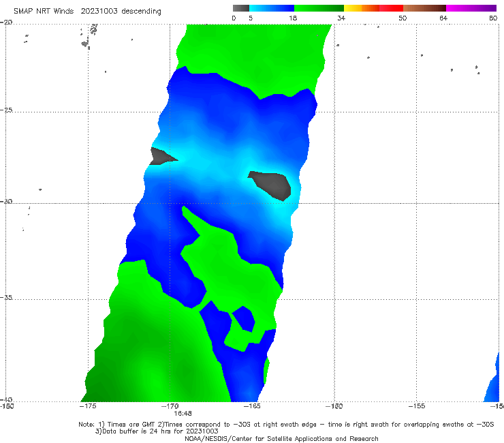This screenshot has height=443, width=504.
Task: Click the color bar label '64'
Action: pyautogui.click(x=443, y=18)
